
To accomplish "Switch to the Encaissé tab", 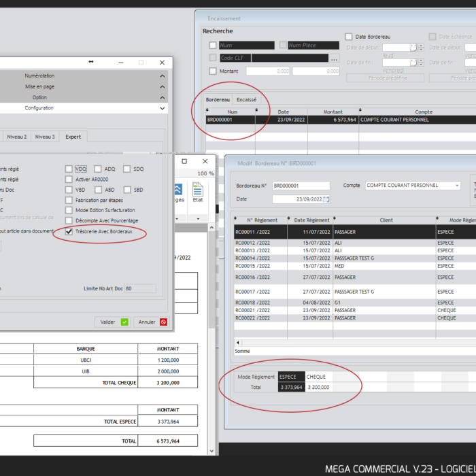I will (x=246, y=99).
